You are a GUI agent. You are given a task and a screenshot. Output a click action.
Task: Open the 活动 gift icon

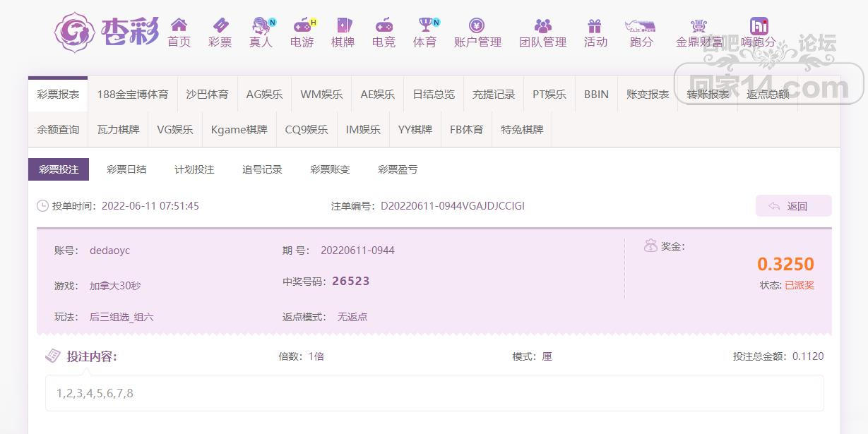pos(595,25)
